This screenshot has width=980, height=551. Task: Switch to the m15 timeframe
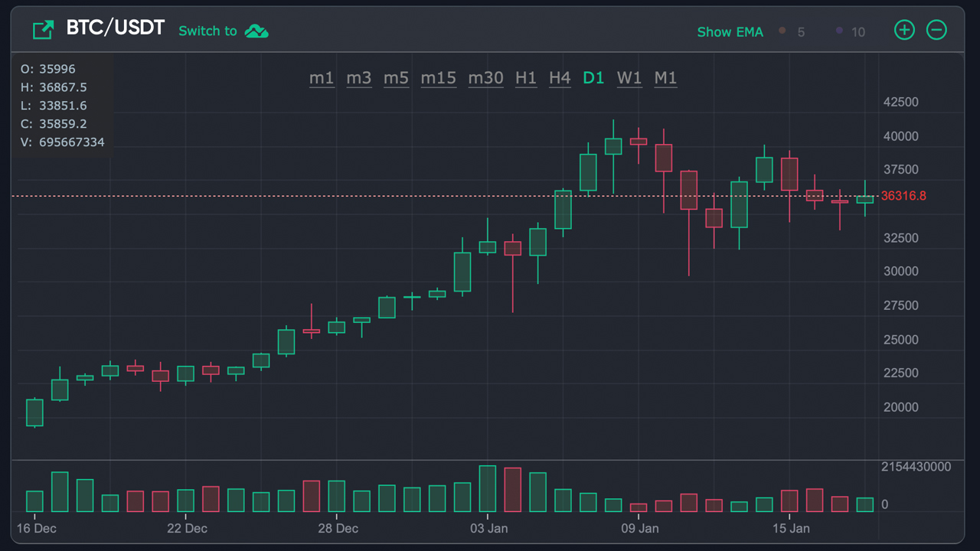(x=438, y=78)
